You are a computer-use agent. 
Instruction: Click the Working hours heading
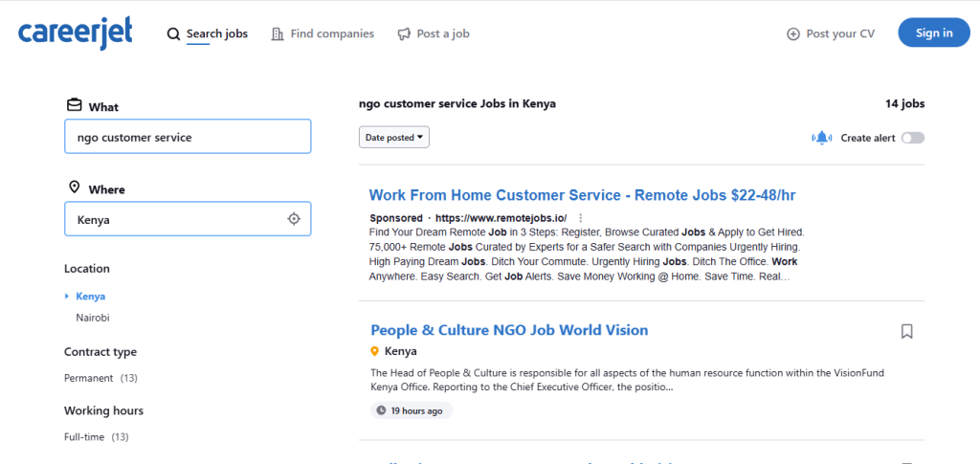click(103, 410)
